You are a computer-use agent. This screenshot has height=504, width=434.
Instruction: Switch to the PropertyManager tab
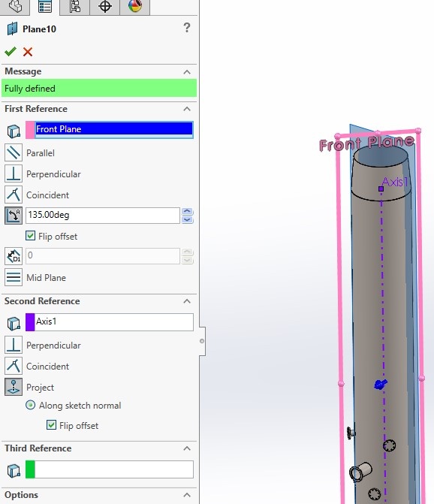pos(44,7)
